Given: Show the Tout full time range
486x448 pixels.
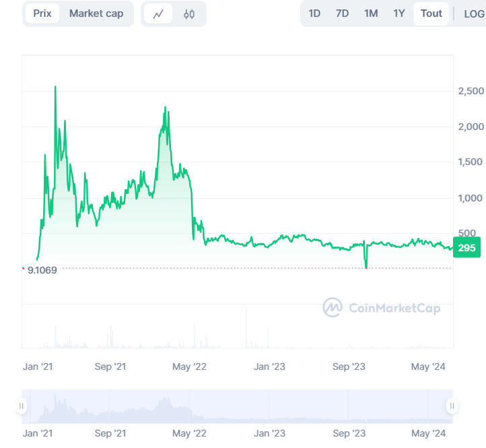Looking at the screenshot, I should click(431, 13).
